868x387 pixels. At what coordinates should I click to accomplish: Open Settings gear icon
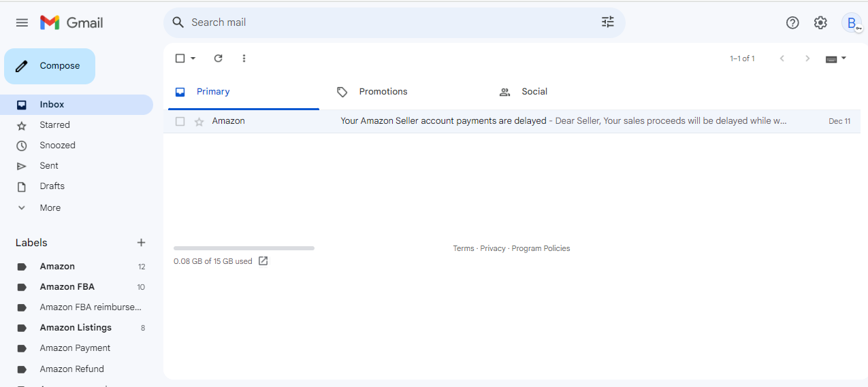[820, 22]
